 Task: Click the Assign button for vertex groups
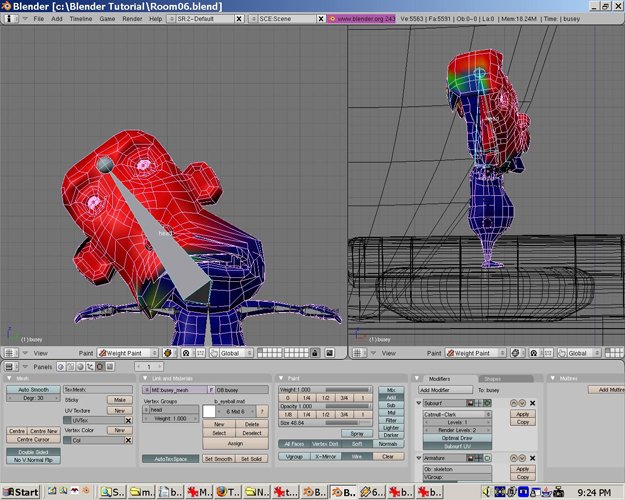tap(235, 444)
